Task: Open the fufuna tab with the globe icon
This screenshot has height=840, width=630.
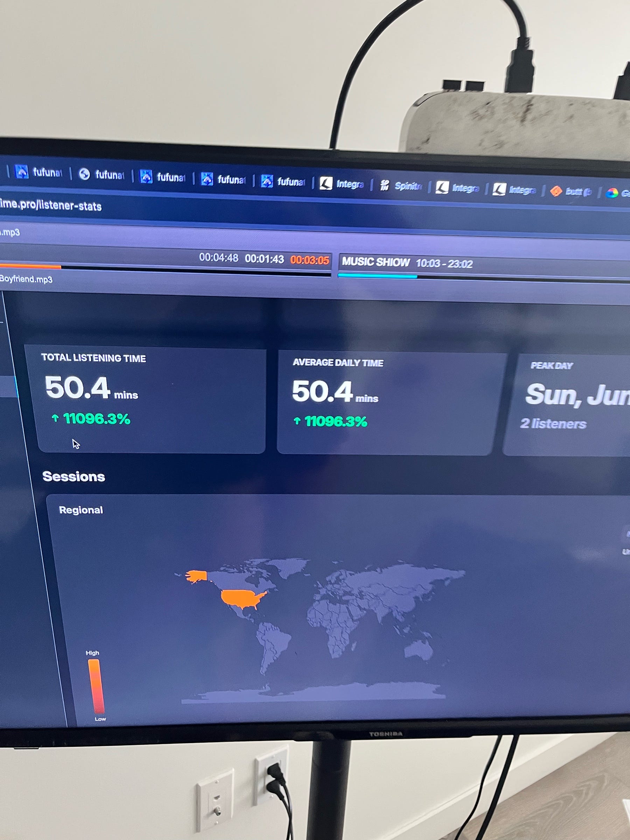Action: click(101, 174)
